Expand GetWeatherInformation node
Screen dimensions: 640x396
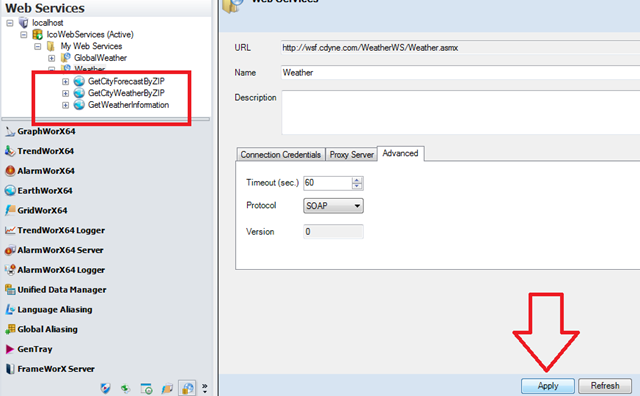pos(65,105)
